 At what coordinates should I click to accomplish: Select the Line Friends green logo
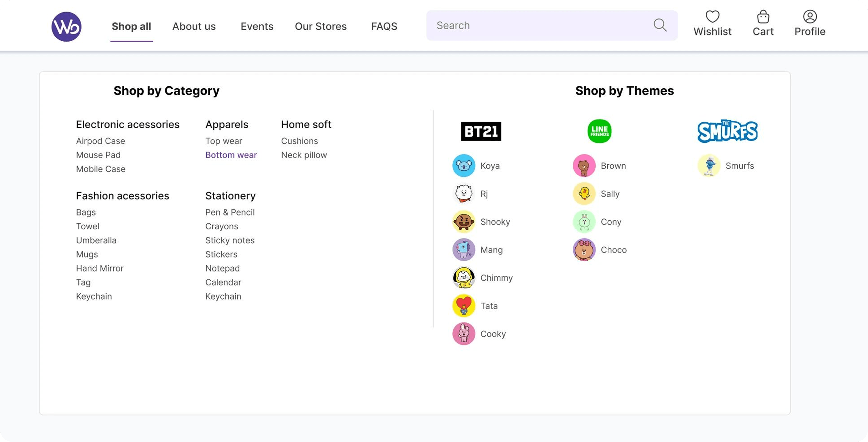pyautogui.click(x=599, y=131)
